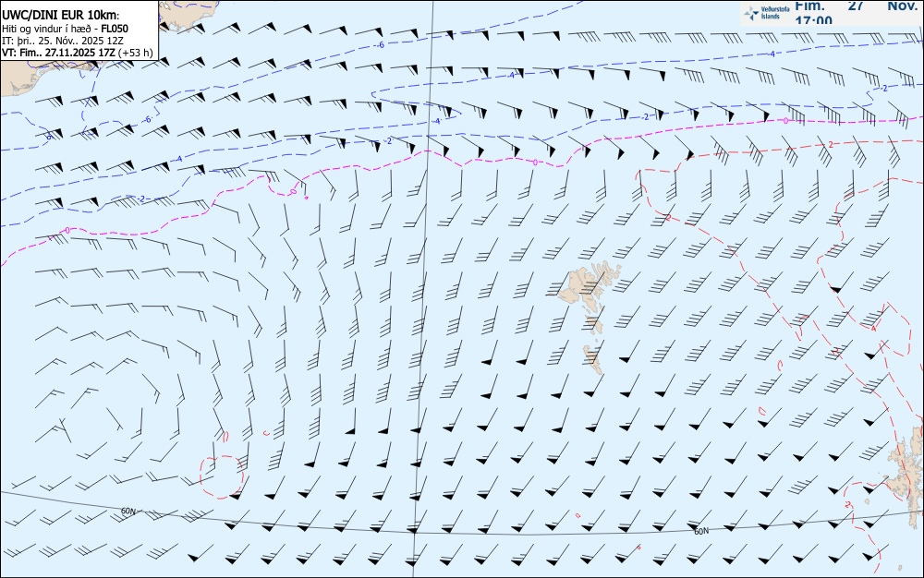The height and width of the screenshot is (578, 924).
Task: Select the 'UWC/DINI EUR 10km:' title text
Action: (x=61, y=15)
